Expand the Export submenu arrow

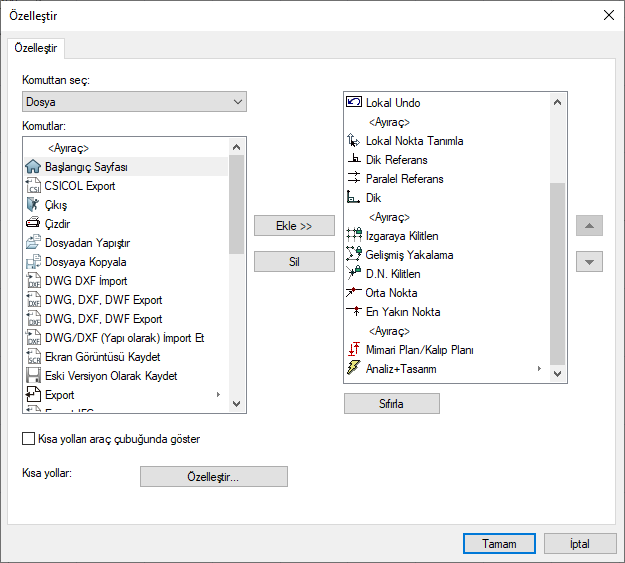[218, 395]
